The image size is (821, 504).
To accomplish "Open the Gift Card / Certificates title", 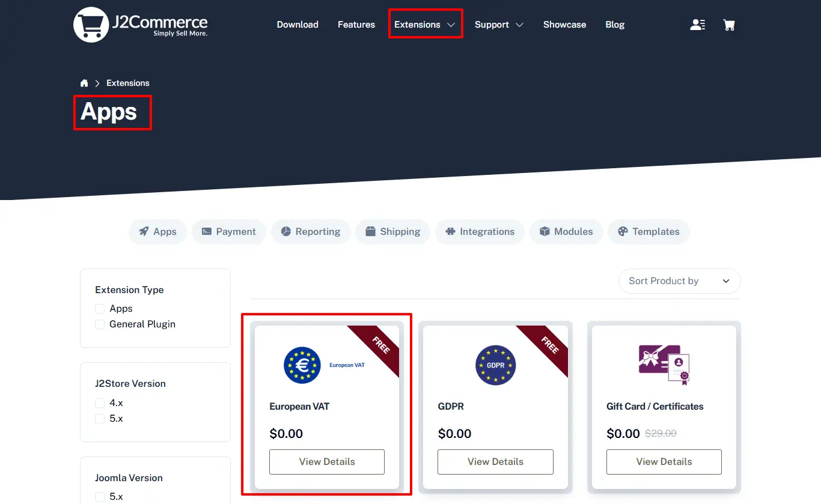I will (x=655, y=407).
